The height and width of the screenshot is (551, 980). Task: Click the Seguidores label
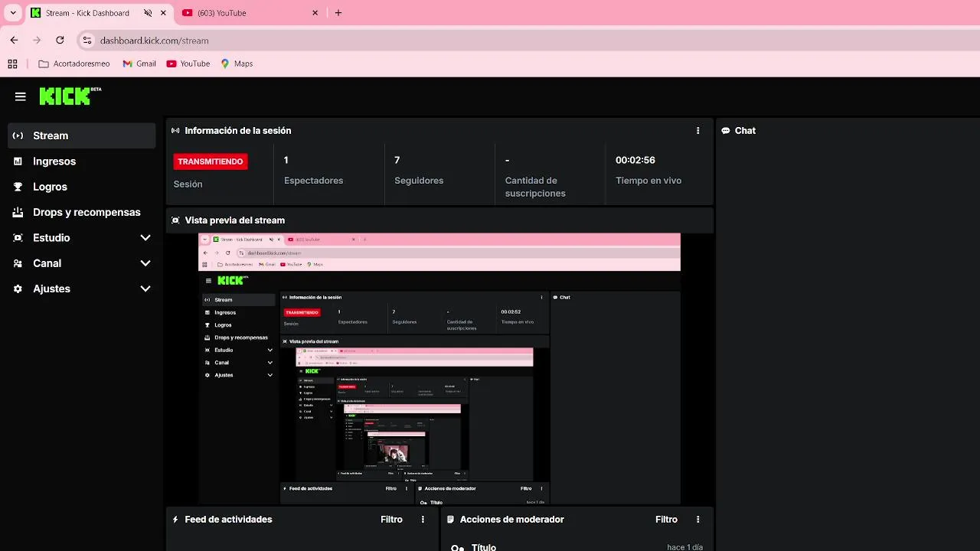coord(419,181)
